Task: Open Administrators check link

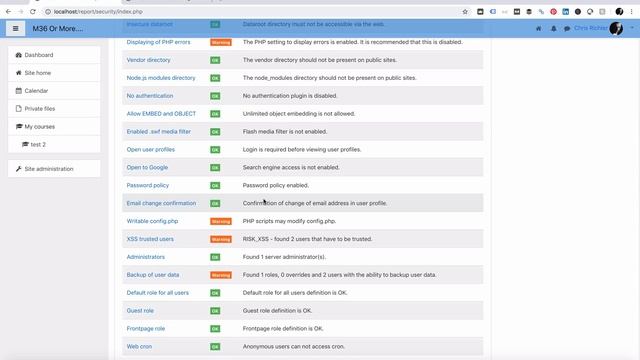Action: click(x=146, y=257)
